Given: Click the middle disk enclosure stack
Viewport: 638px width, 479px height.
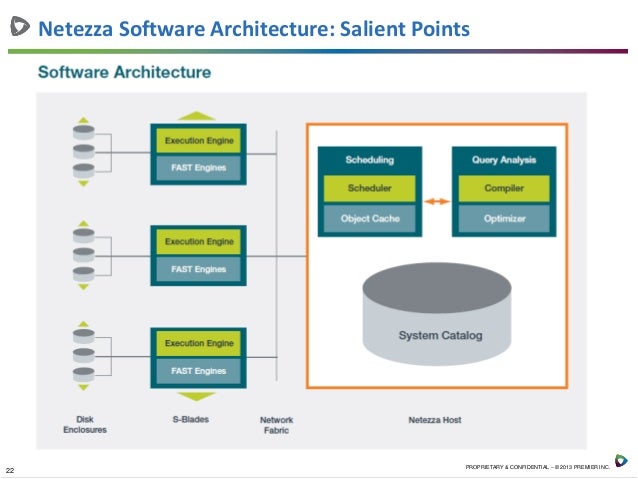Looking at the screenshot, I should pos(84,255).
